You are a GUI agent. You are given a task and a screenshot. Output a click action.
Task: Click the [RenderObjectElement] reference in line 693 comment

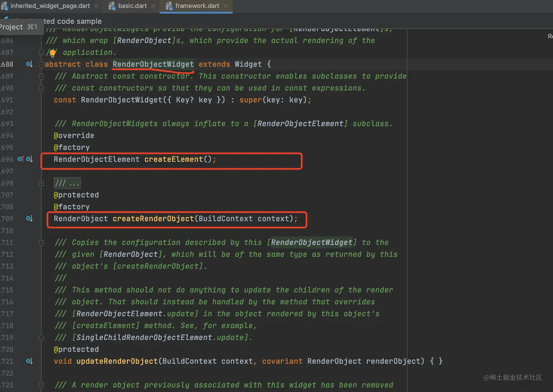pos(300,124)
